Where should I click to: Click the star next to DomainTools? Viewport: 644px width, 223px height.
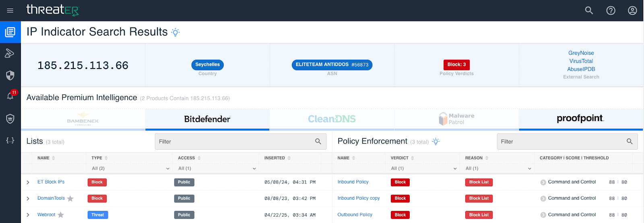[70, 198]
